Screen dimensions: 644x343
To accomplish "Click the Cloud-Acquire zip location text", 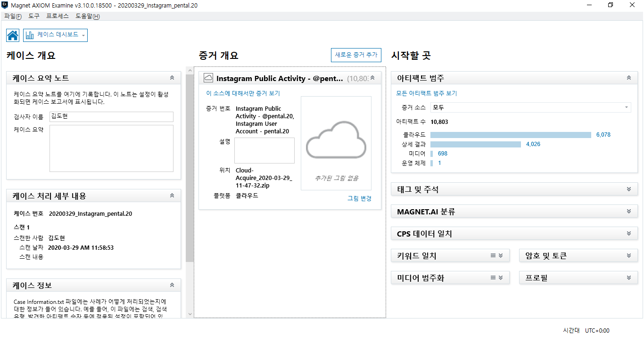I will (x=264, y=178).
